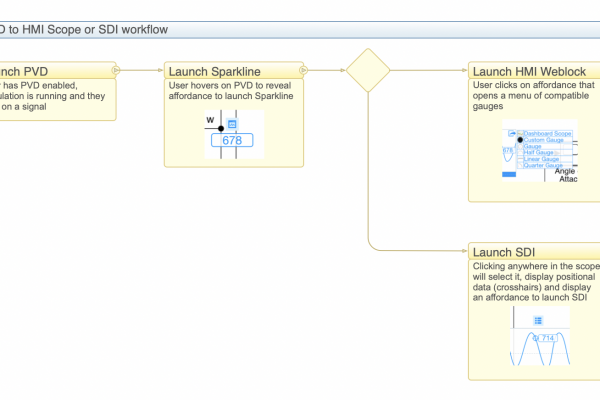Select the Launch Sparkline title bar
Viewport: 600px width, 400px height.
(232, 71)
